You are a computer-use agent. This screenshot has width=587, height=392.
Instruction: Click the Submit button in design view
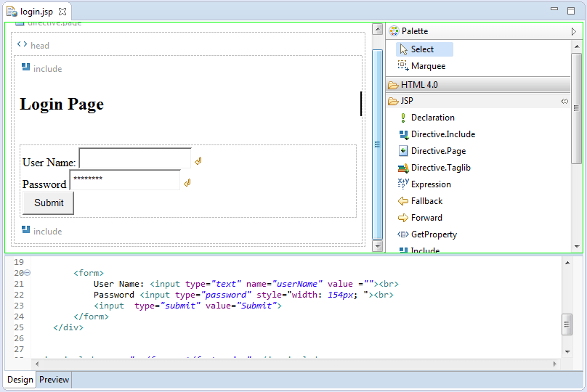49,203
